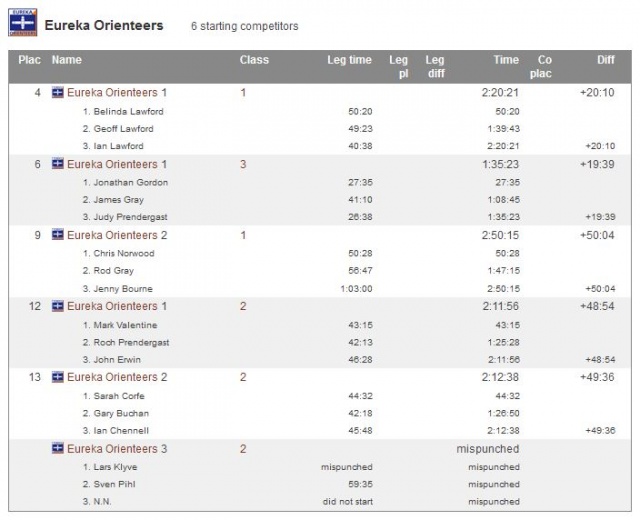
Task: Select runner Belinda Lawford
Action: point(128,111)
